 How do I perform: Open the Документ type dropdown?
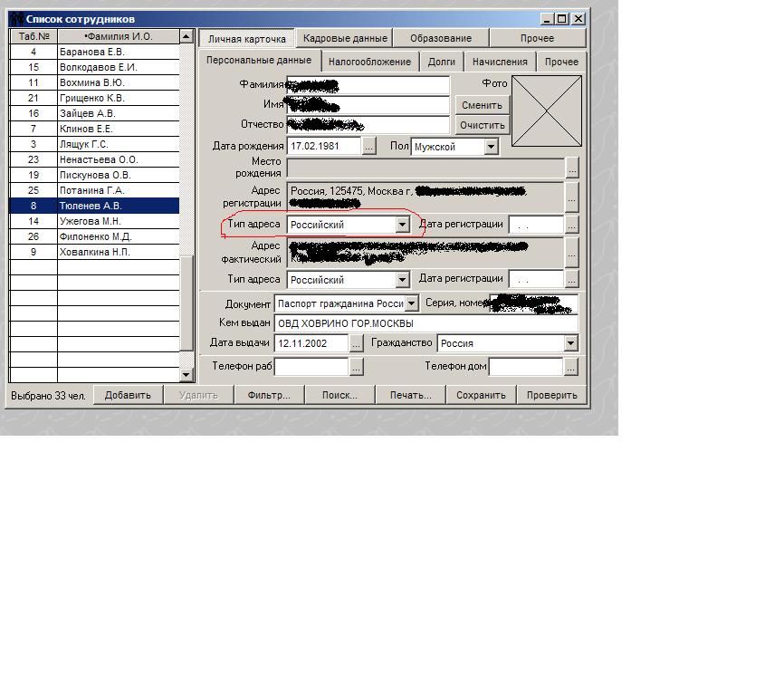coord(412,304)
